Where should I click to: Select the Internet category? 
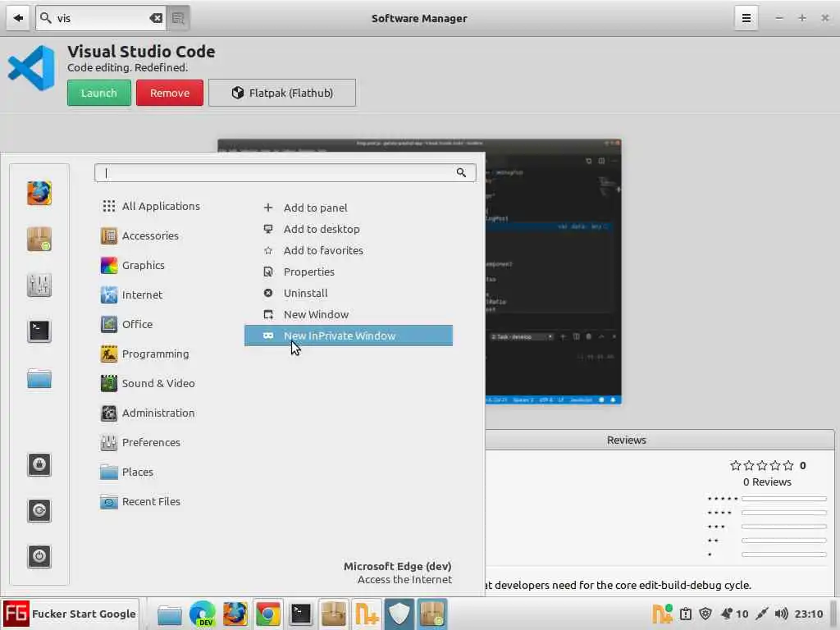point(131,294)
